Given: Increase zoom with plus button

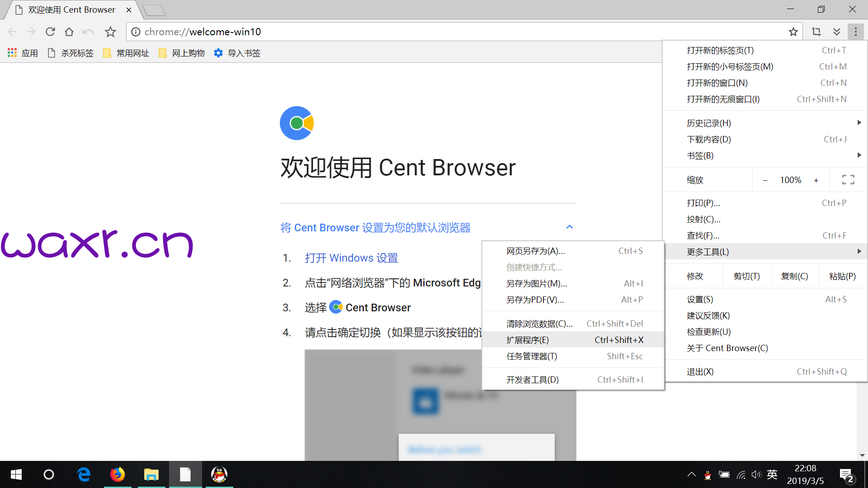Looking at the screenshot, I should pyautogui.click(x=816, y=180).
